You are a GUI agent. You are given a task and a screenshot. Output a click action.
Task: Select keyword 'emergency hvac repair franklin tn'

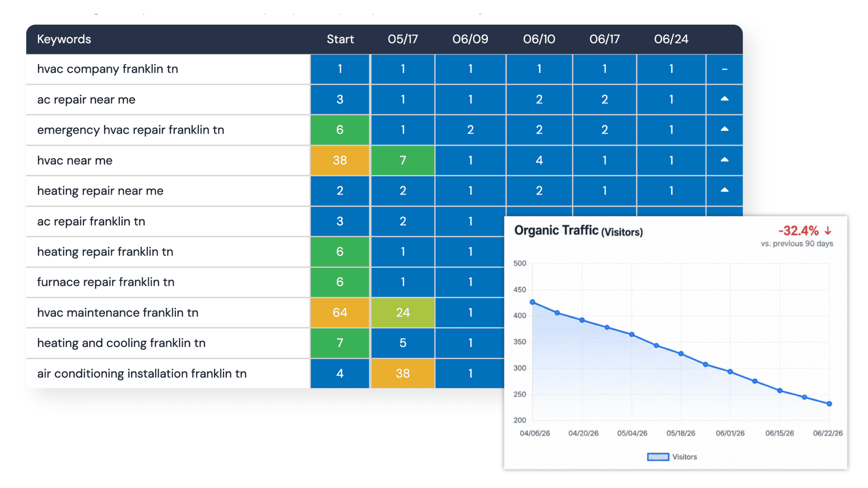click(131, 130)
